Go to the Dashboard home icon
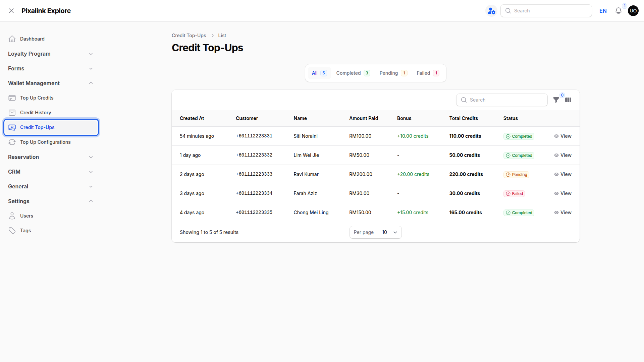This screenshot has height=362, width=644. click(12, 39)
